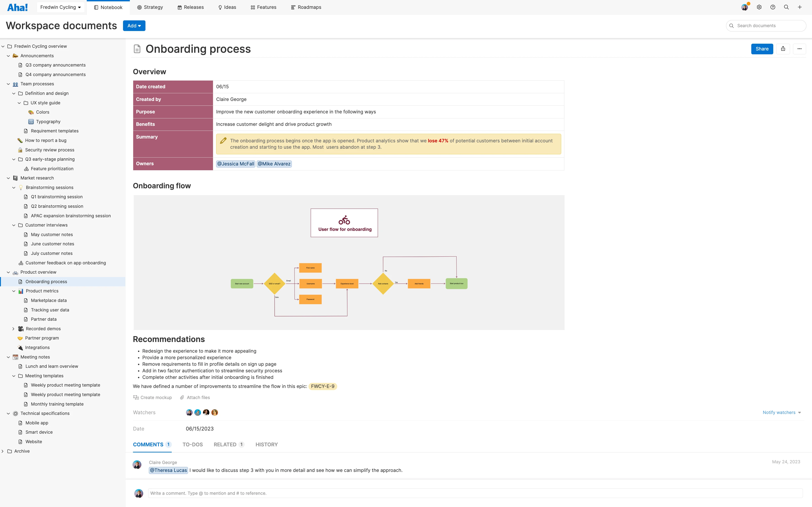This screenshot has height=507, width=812.
Task: Switch to the Roadmaps tab
Action: tap(306, 7)
